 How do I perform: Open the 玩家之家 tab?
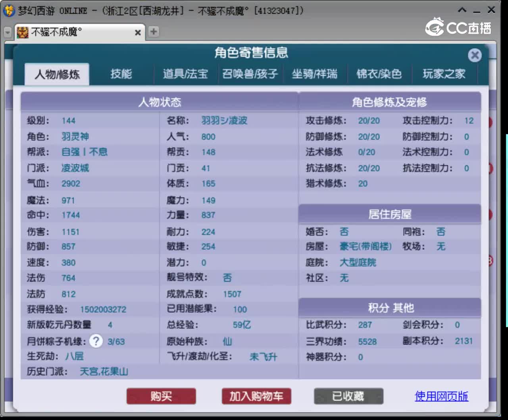point(444,74)
